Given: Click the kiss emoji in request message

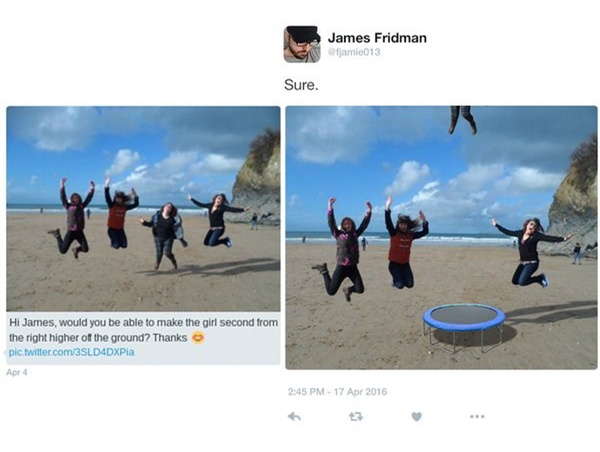Looking at the screenshot, I should click(198, 338).
